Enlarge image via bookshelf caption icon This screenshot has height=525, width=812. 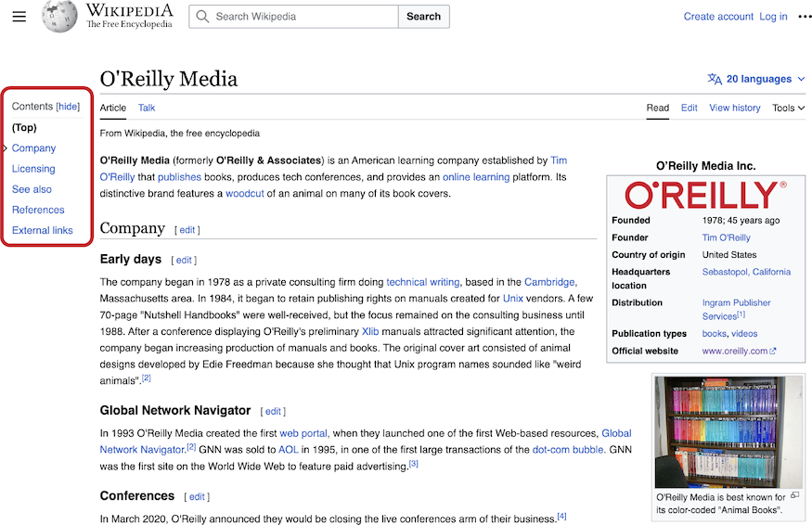[x=795, y=495]
